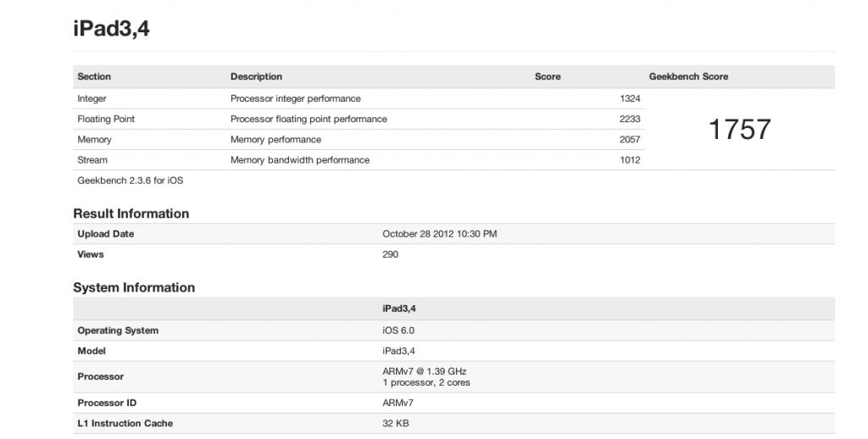Click the Model value iPad3,4
The width and height of the screenshot is (868, 439).
tap(398, 351)
